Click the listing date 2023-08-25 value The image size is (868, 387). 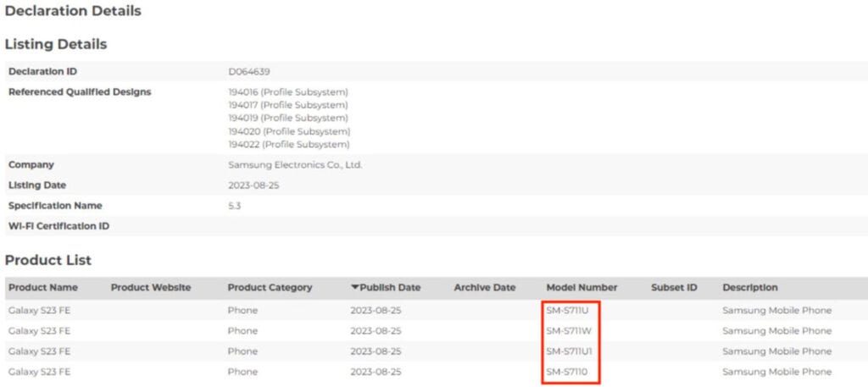point(253,185)
